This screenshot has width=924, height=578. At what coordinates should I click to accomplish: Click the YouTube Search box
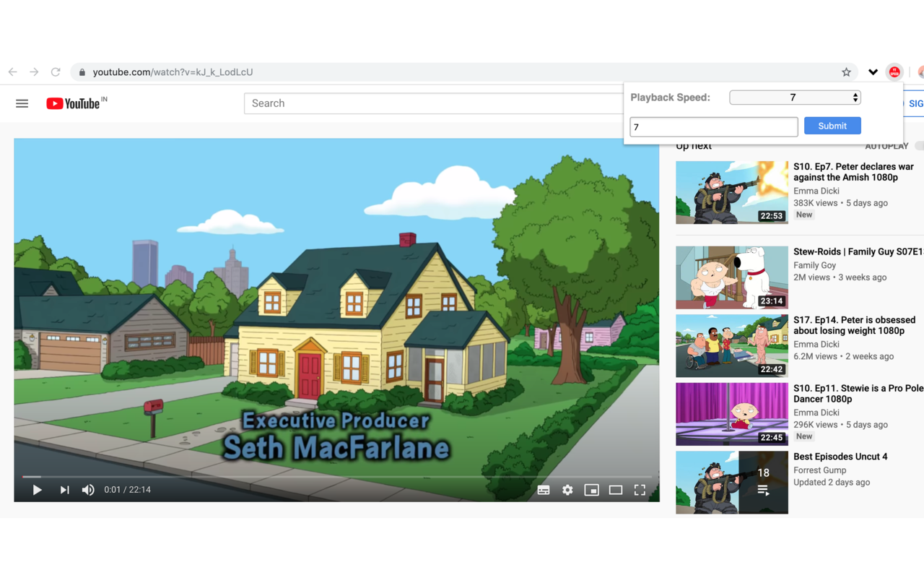(x=433, y=103)
